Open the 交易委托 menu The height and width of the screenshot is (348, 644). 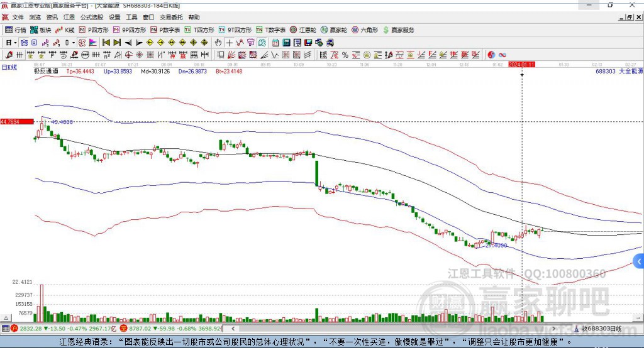171,17
